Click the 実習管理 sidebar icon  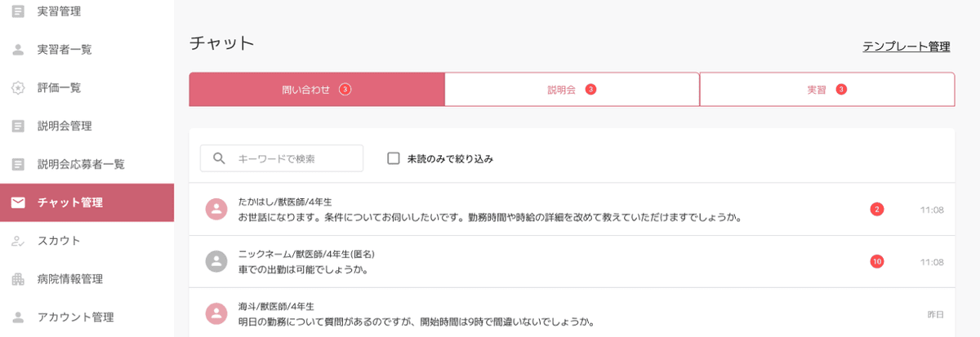coord(18,11)
